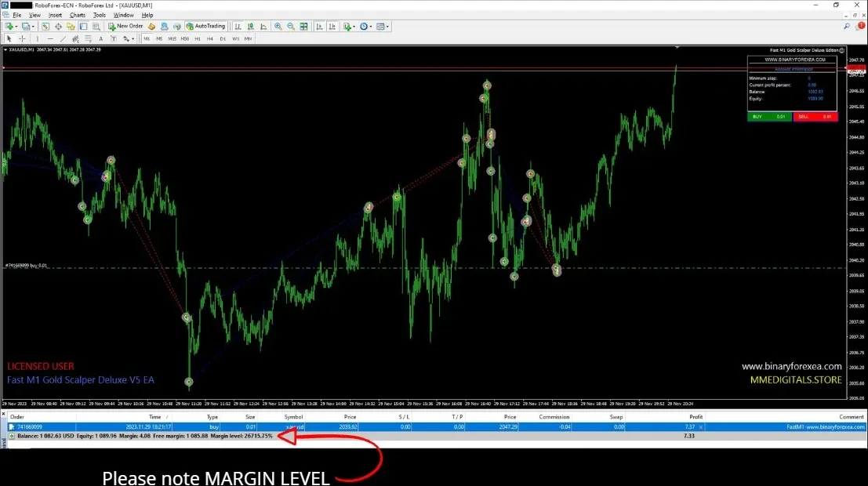Open the Charts menu
The height and width of the screenshot is (486, 868).
click(78, 15)
